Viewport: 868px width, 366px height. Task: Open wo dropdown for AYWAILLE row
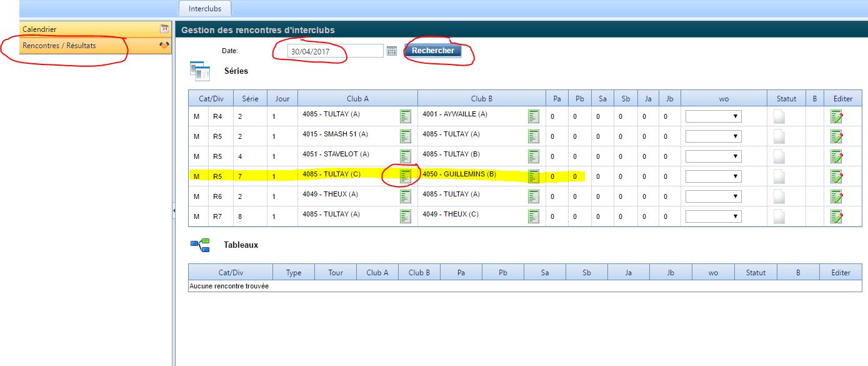pyautogui.click(x=713, y=116)
